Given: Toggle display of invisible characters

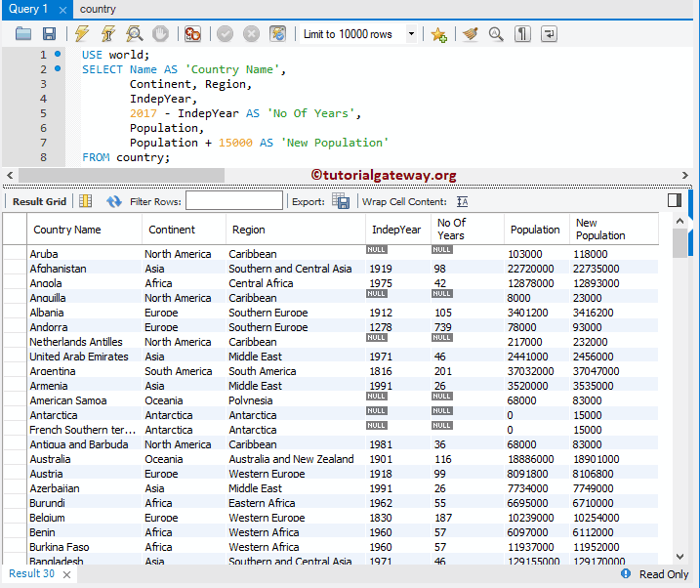Looking at the screenshot, I should point(523,34).
